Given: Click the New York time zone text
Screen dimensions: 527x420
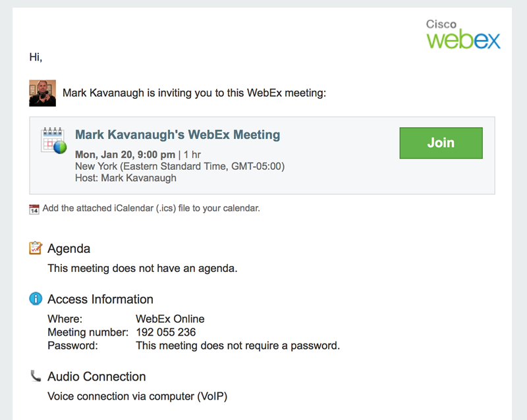Looking at the screenshot, I should 180,167.
